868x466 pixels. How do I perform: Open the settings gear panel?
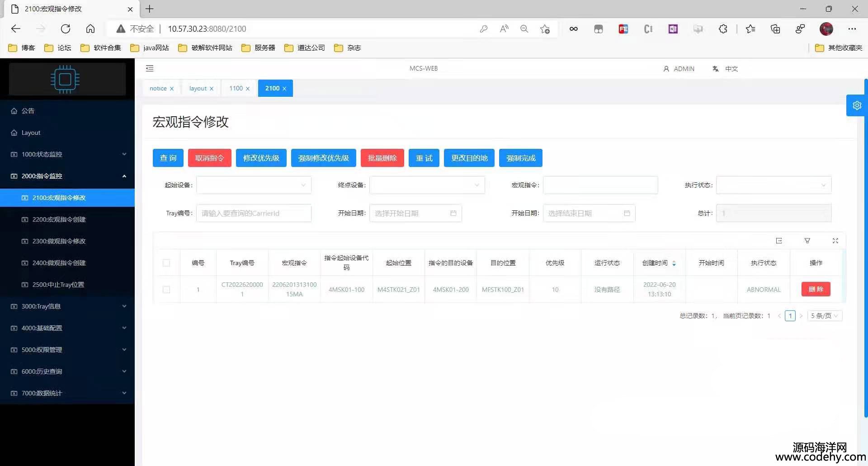(857, 105)
